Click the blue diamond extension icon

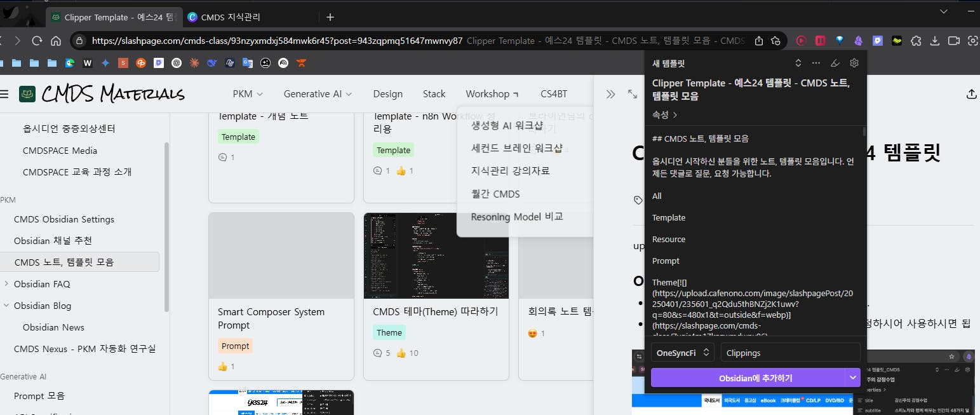coord(840,41)
